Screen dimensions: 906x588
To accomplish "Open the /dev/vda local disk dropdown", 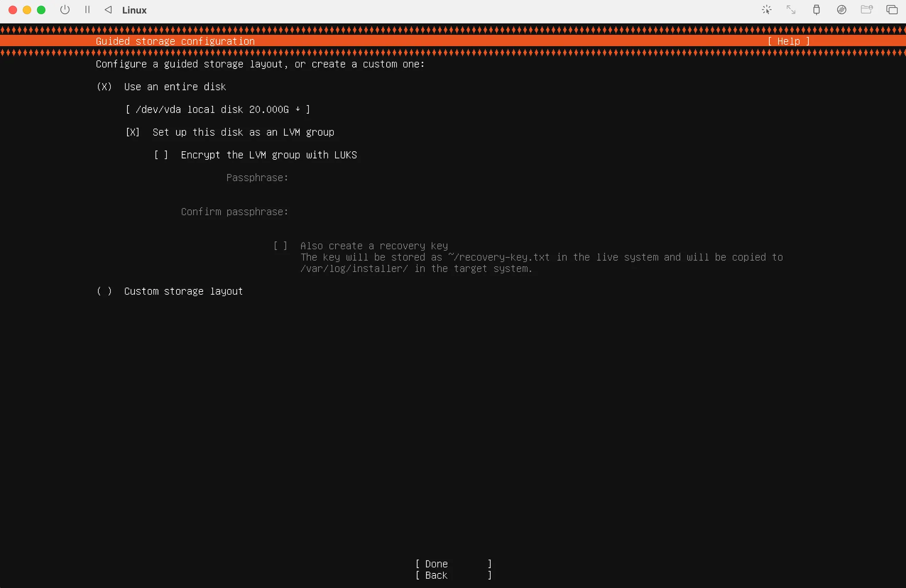I will tap(218, 109).
